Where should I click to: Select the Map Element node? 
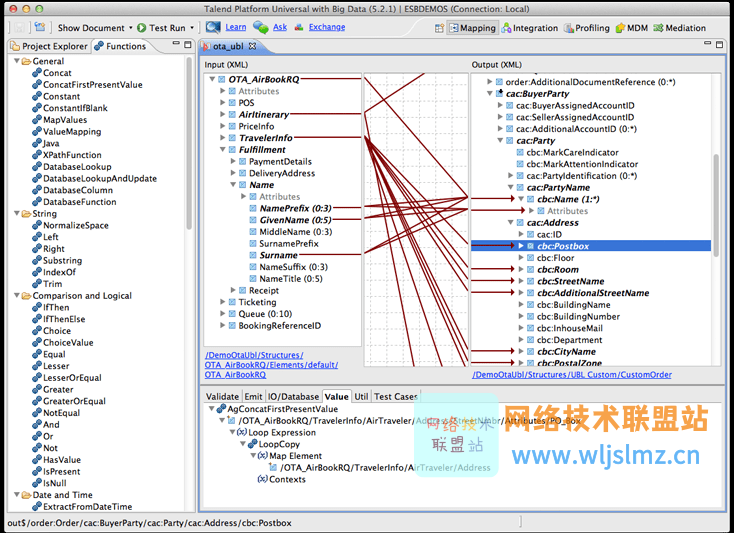coord(295,456)
